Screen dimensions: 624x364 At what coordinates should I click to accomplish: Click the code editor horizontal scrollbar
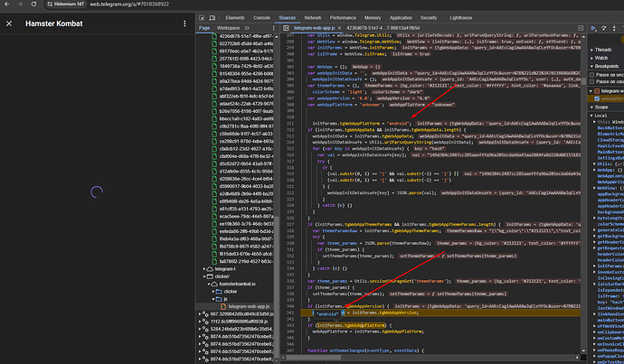(x=313, y=358)
